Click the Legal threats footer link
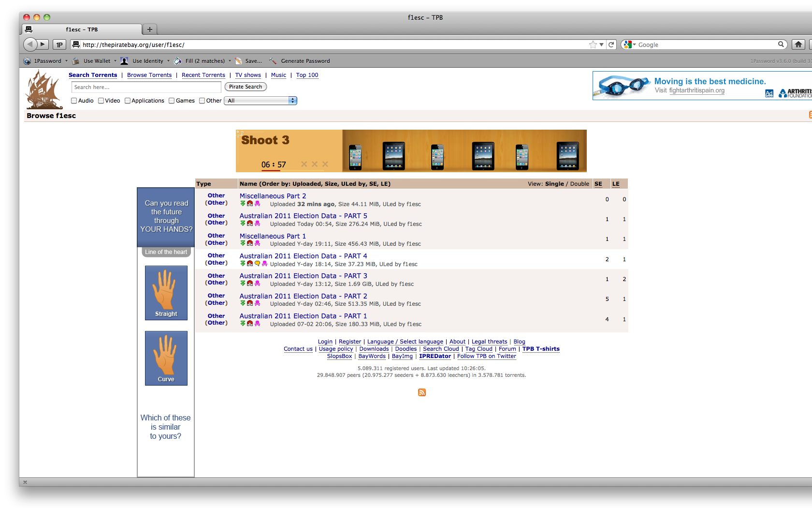The width and height of the screenshot is (812, 508). point(489,342)
